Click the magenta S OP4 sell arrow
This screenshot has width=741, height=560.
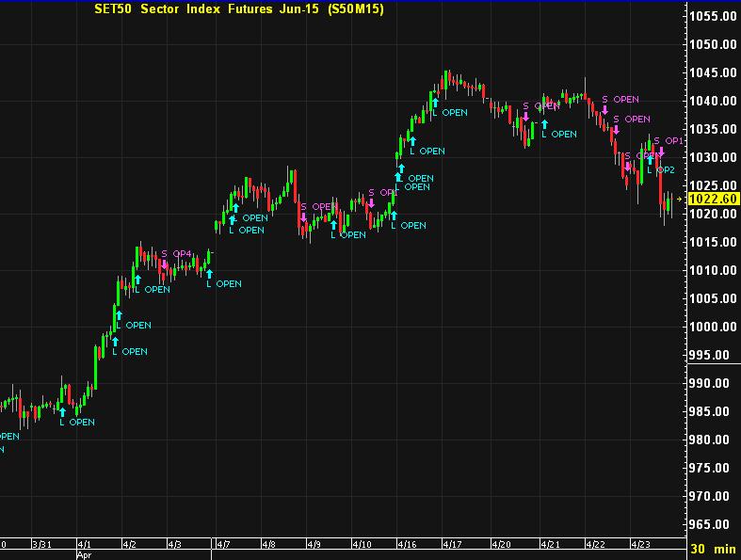165,264
